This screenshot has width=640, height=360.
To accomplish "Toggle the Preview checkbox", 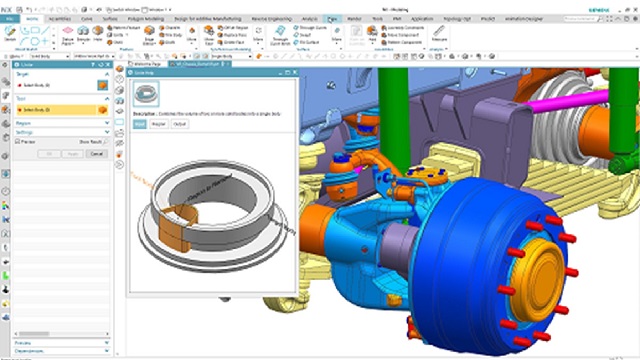I will [x=18, y=142].
